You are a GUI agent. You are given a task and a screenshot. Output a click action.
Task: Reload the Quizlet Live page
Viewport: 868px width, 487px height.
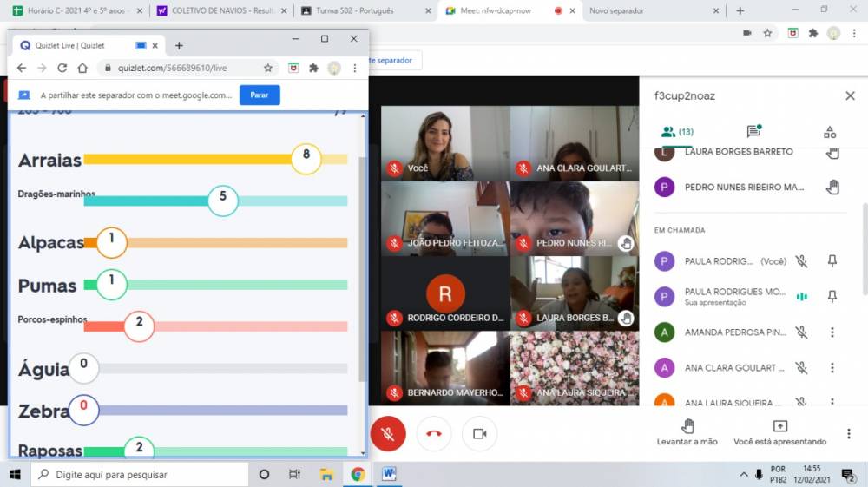(62, 68)
